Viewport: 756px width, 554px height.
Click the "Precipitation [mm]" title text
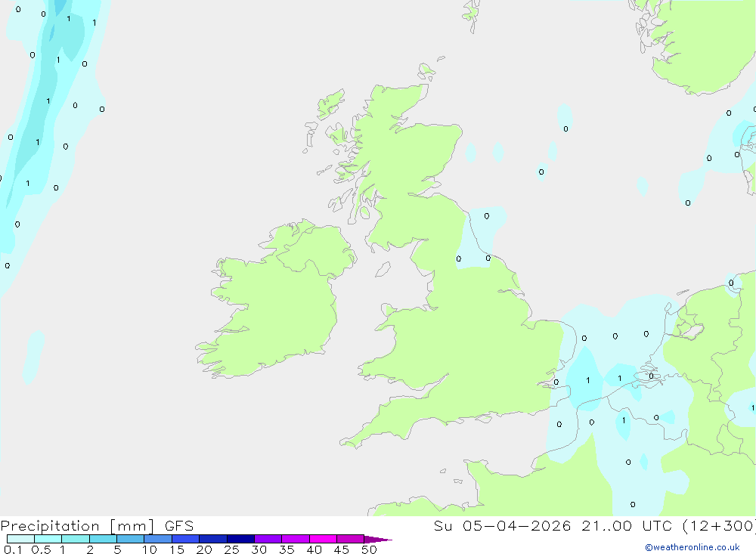[78, 526]
